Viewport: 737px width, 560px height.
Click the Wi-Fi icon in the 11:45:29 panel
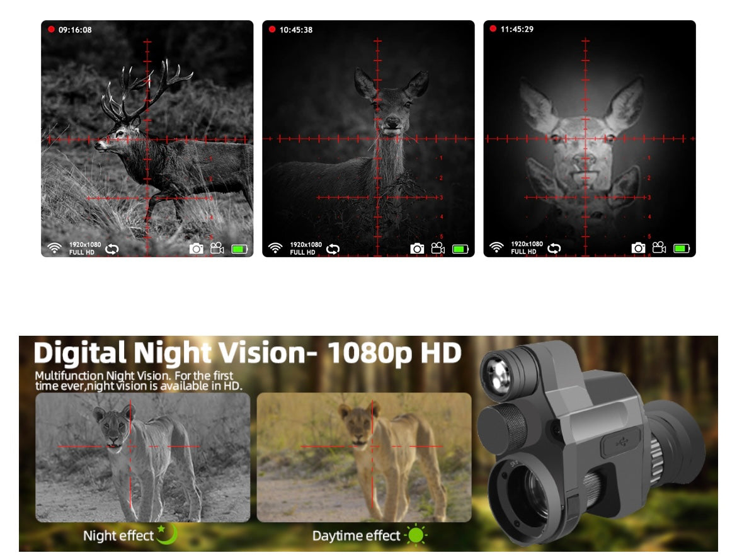point(496,248)
